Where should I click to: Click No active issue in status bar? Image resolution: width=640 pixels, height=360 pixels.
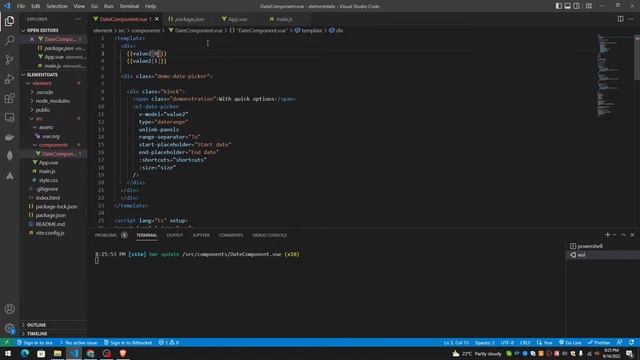pos(78,342)
